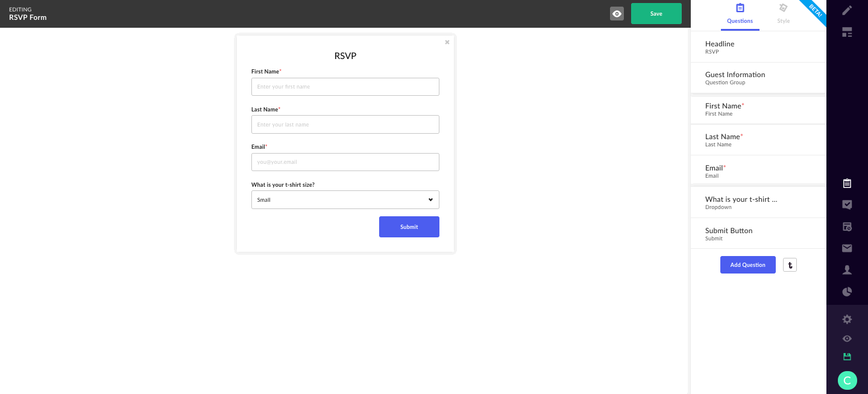Open the pie chart analytics icon
This screenshot has width=868, height=394.
[847, 292]
